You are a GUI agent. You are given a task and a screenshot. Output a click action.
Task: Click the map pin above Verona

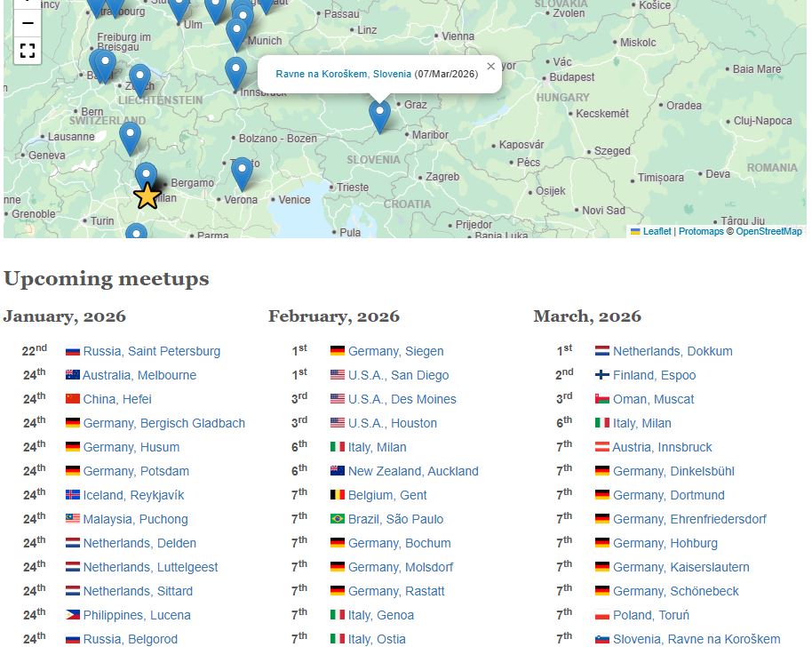pyautogui.click(x=242, y=173)
